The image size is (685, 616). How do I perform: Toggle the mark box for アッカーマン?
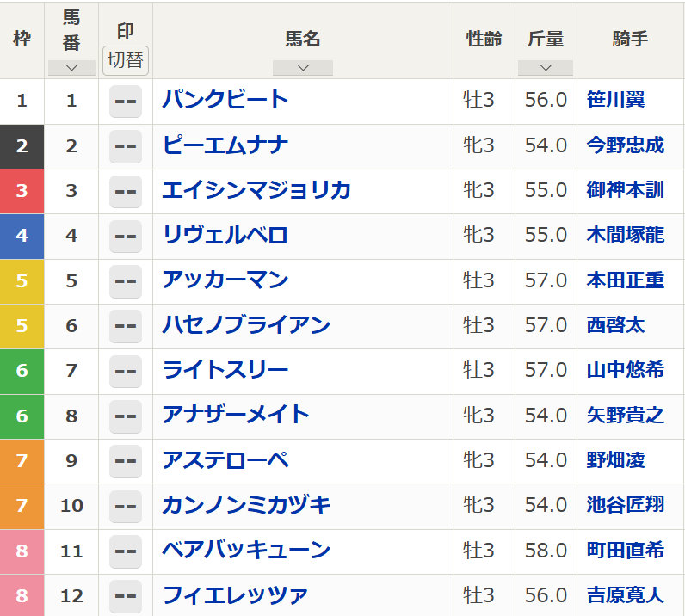[126, 281]
